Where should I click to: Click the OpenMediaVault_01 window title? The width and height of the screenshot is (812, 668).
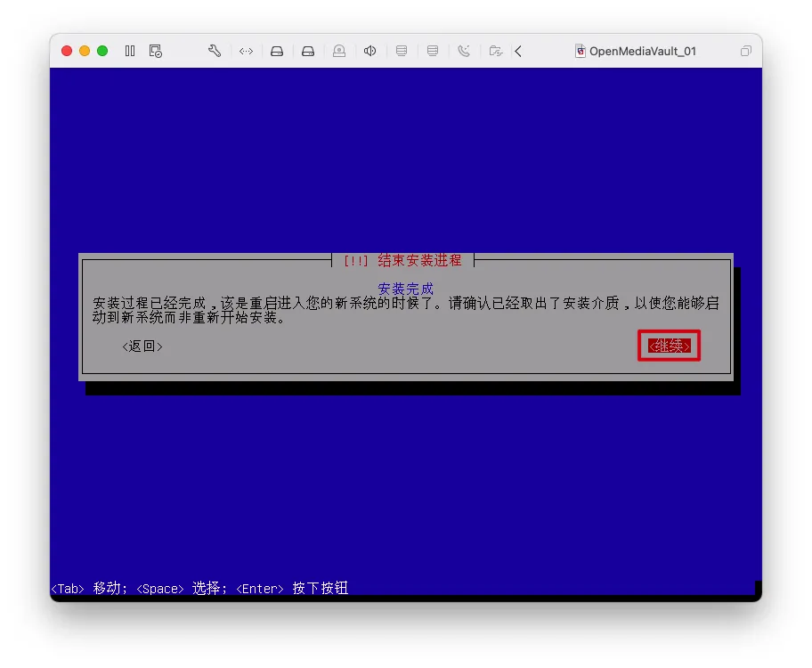tap(643, 52)
